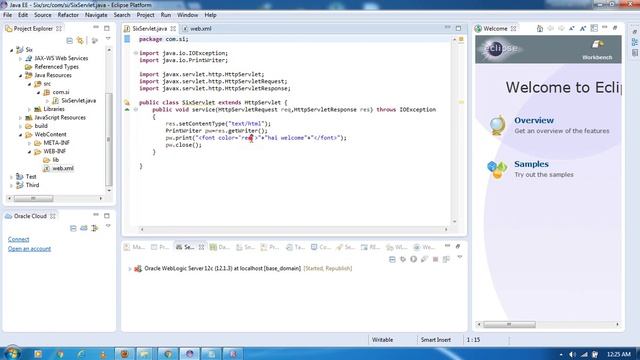The height and width of the screenshot is (360, 640).
Task: Expand JAX-WS Web Services node
Action: 20,58
